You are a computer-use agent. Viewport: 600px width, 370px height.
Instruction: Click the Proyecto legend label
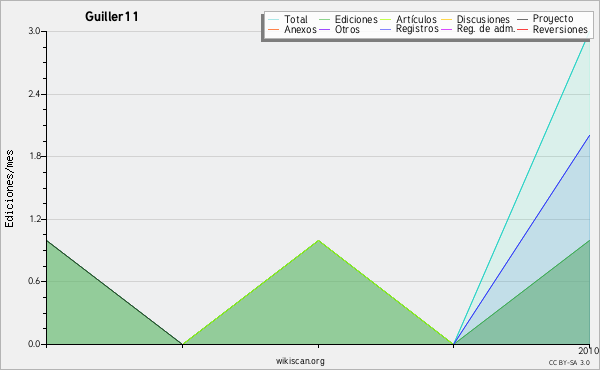(x=553, y=18)
